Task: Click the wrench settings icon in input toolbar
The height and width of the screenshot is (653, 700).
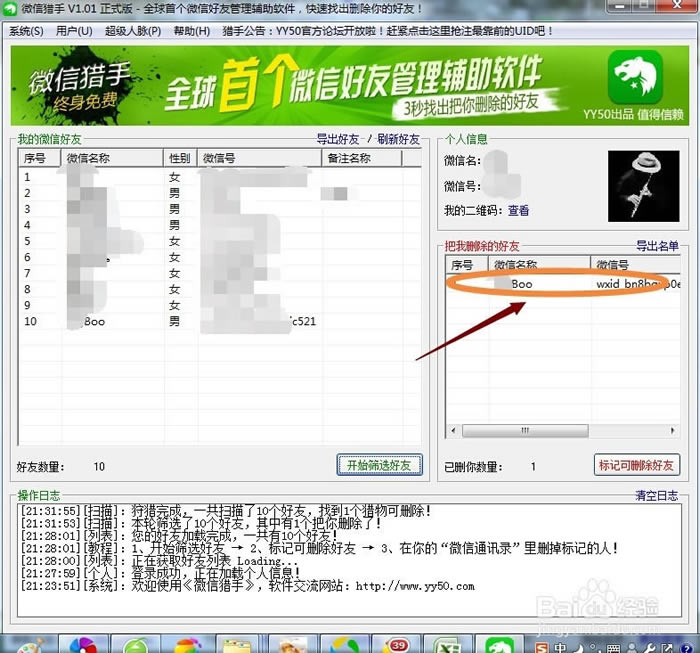Action: (650, 647)
